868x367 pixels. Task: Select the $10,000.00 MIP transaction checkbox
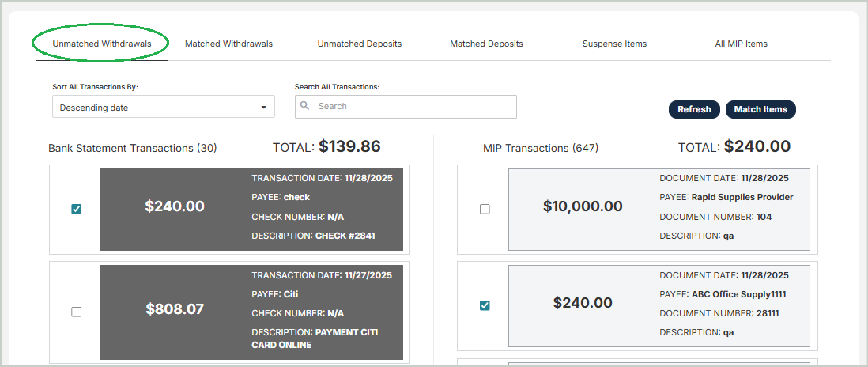coord(485,209)
